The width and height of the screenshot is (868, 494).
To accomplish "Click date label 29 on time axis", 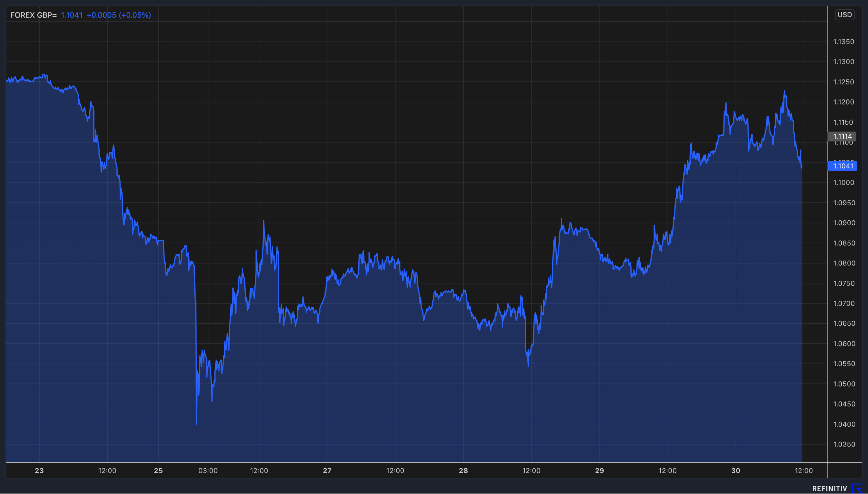I will coord(600,471).
